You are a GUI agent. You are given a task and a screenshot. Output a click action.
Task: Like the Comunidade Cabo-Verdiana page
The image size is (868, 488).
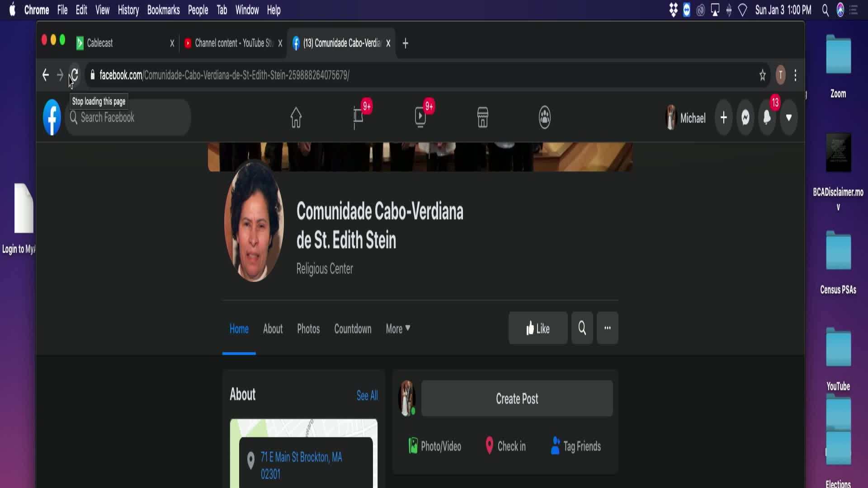(x=538, y=328)
